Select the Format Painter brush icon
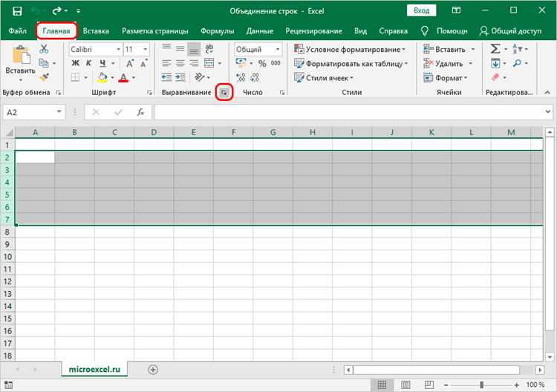The width and height of the screenshot is (557, 392). click(44, 77)
